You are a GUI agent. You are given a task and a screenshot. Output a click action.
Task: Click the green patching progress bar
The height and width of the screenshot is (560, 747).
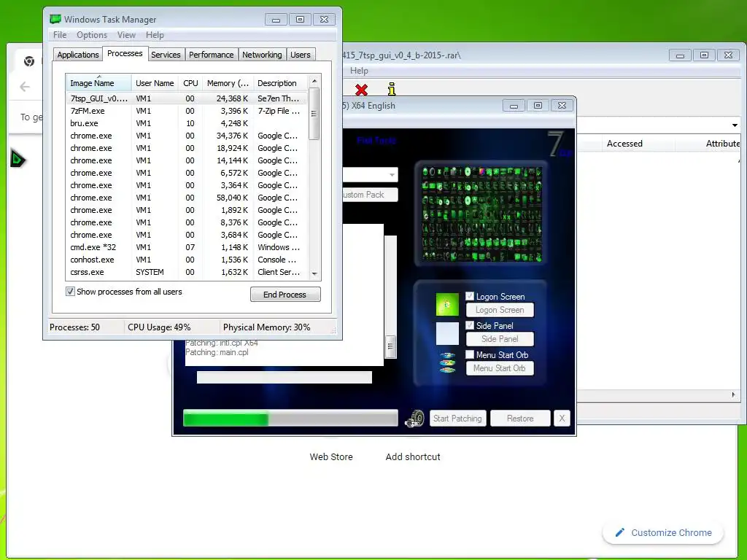pos(290,419)
